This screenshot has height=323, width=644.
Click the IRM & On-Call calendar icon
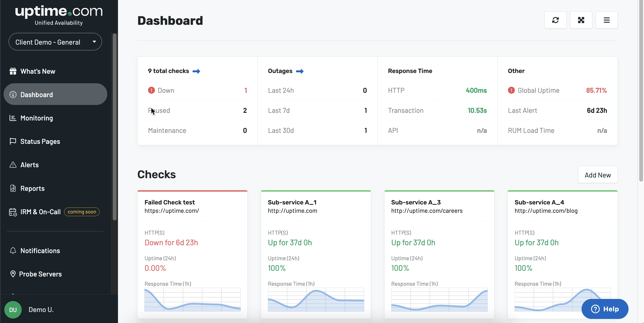tap(13, 212)
